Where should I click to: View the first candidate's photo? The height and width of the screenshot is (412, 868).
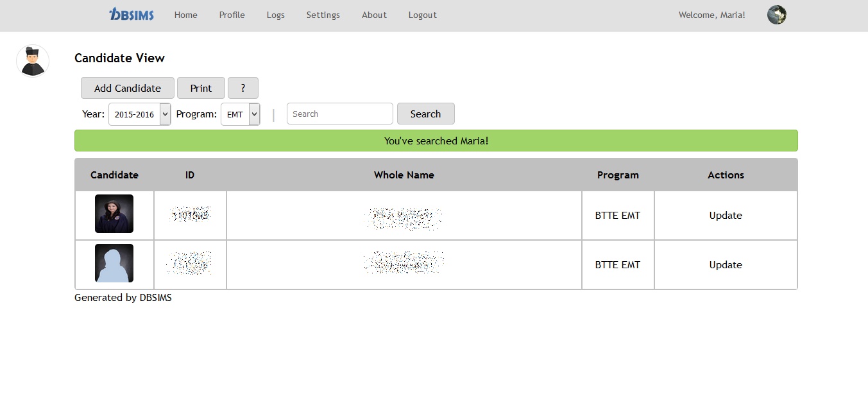[x=114, y=214]
